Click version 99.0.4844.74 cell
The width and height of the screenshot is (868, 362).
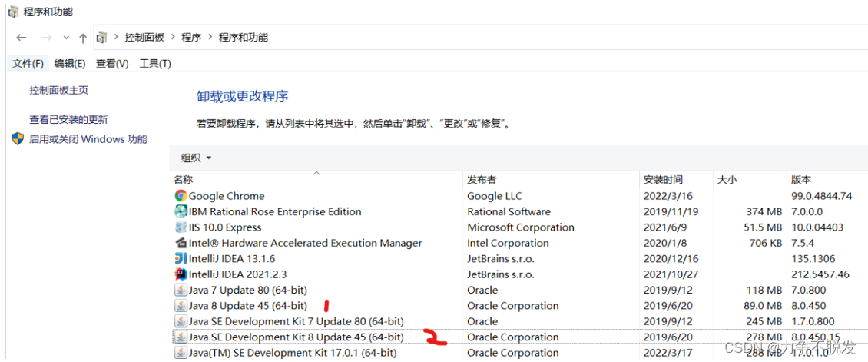point(821,196)
